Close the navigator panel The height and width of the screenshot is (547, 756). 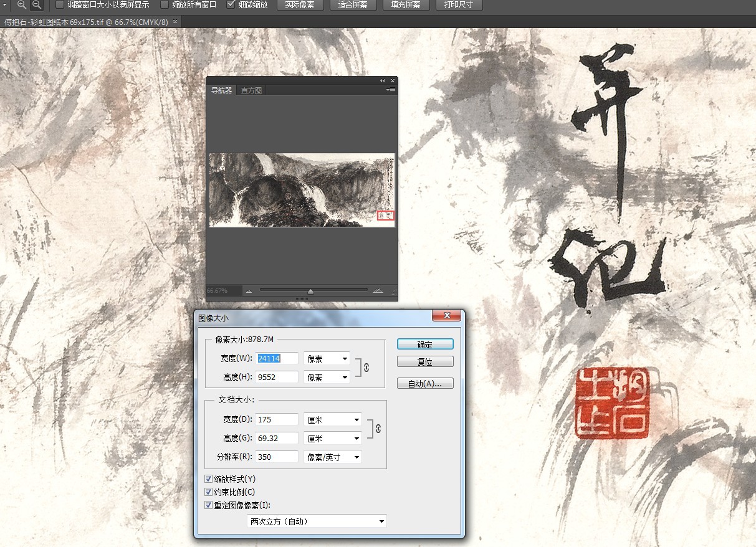coord(393,81)
